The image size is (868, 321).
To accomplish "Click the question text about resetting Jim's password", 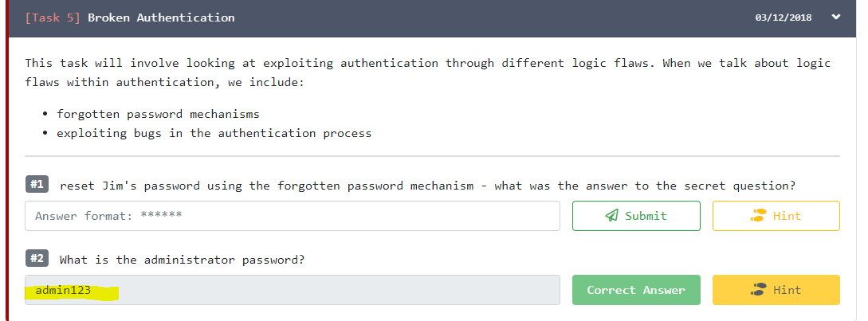I will click(427, 186).
